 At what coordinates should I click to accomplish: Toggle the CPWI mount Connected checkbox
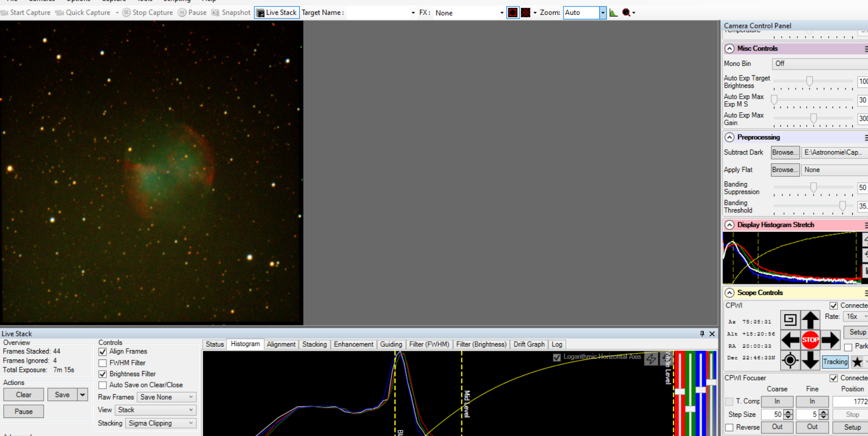click(834, 306)
